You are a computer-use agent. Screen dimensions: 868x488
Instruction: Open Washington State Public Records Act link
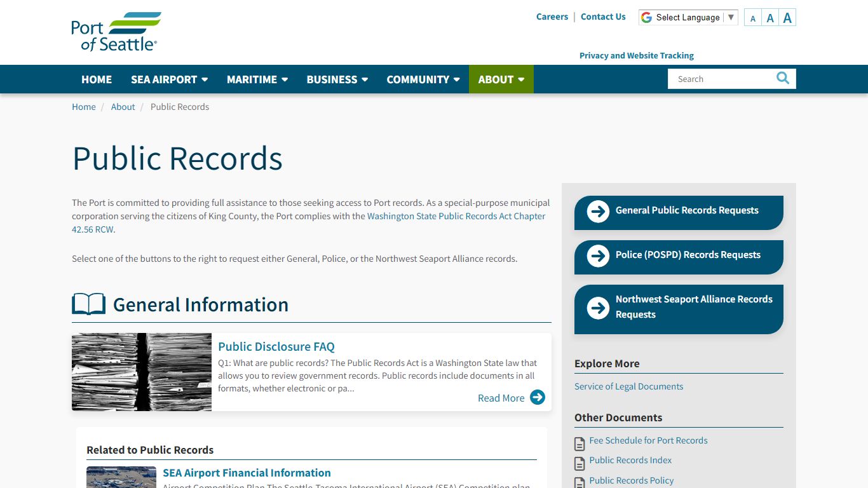(x=456, y=216)
